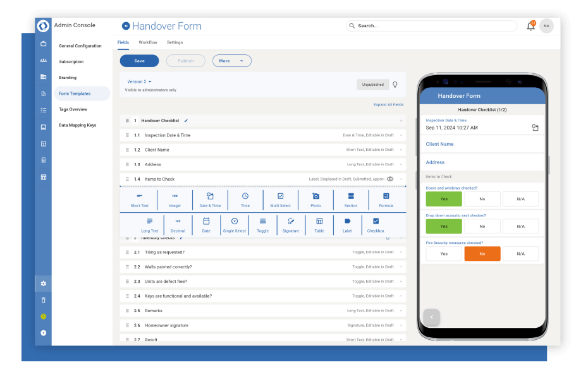Open the Settings tab
The height and width of the screenshot is (379, 588).
pos(175,42)
